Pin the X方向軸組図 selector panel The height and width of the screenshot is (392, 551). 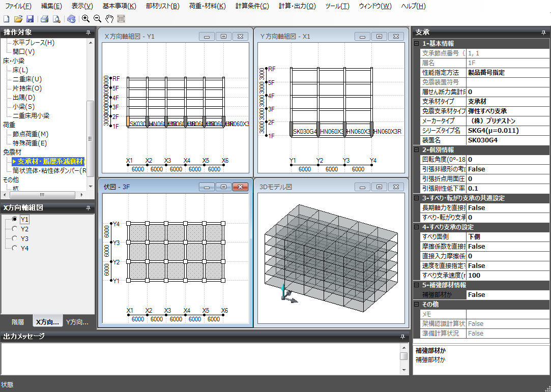(x=88, y=208)
